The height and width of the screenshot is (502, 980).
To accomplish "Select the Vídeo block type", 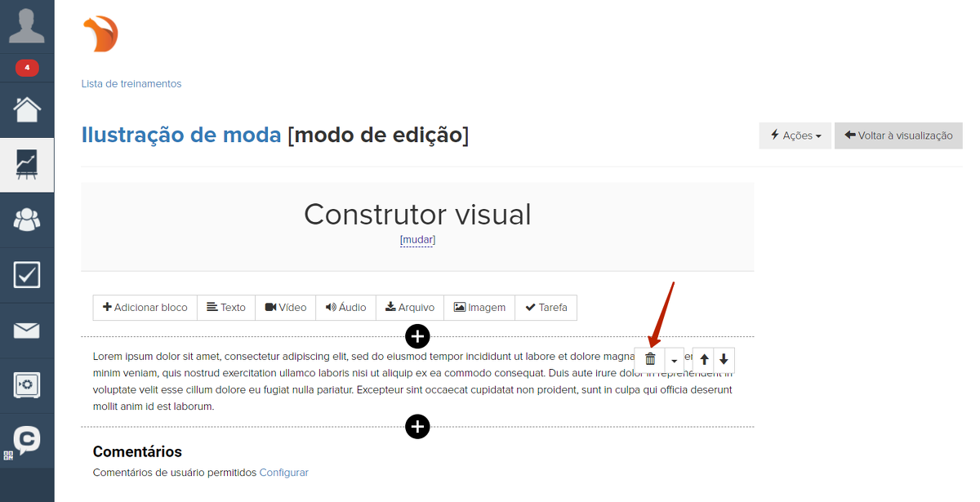I will [286, 308].
